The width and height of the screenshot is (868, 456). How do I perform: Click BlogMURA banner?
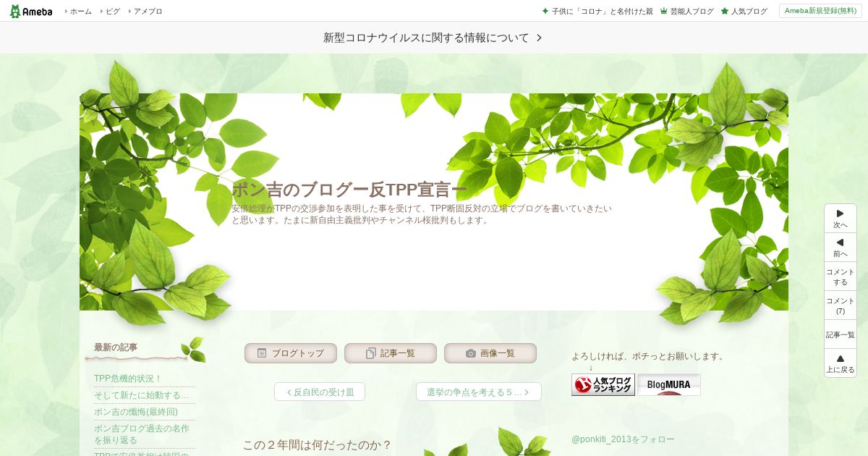coord(669,384)
